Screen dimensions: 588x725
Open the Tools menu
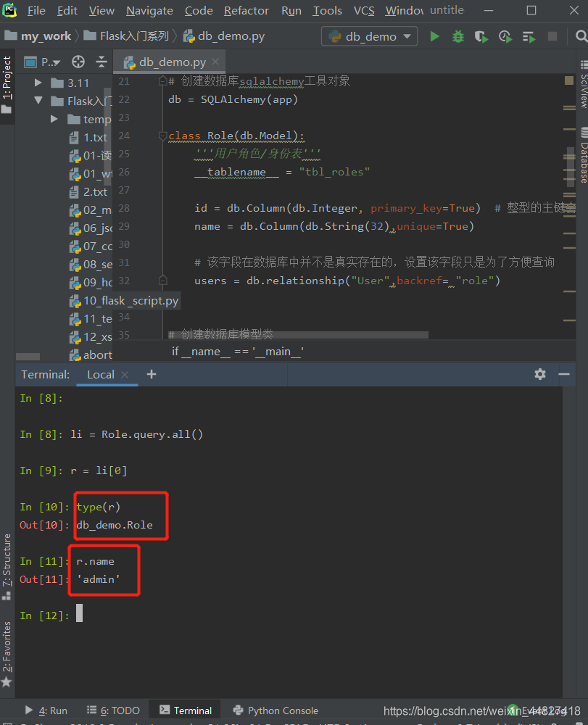(x=327, y=10)
